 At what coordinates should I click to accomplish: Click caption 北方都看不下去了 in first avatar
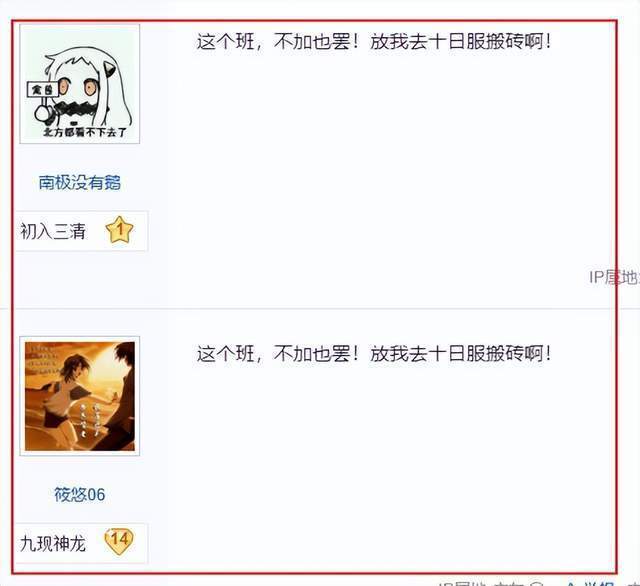tap(85, 132)
